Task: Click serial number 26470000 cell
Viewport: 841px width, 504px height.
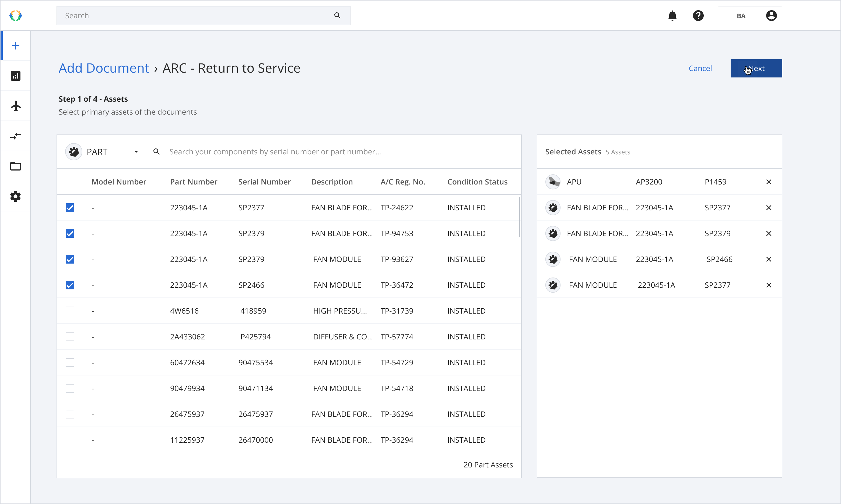Action: click(x=256, y=440)
